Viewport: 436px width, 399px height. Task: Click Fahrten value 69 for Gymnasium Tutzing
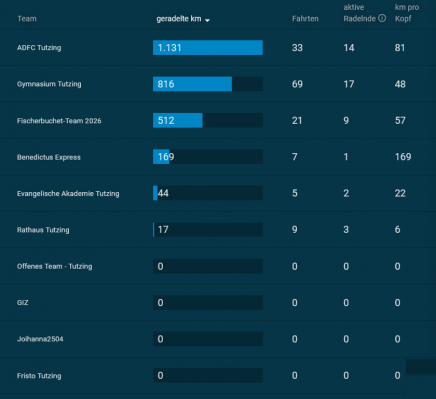tap(297, 84)
